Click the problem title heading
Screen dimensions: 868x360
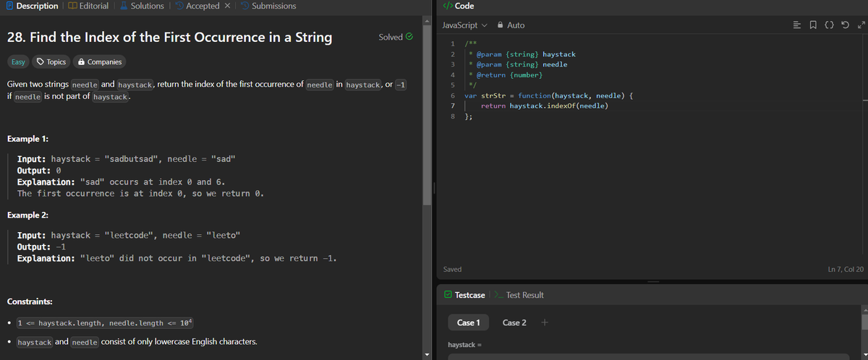pyautogui.click(x=169, y=37)
